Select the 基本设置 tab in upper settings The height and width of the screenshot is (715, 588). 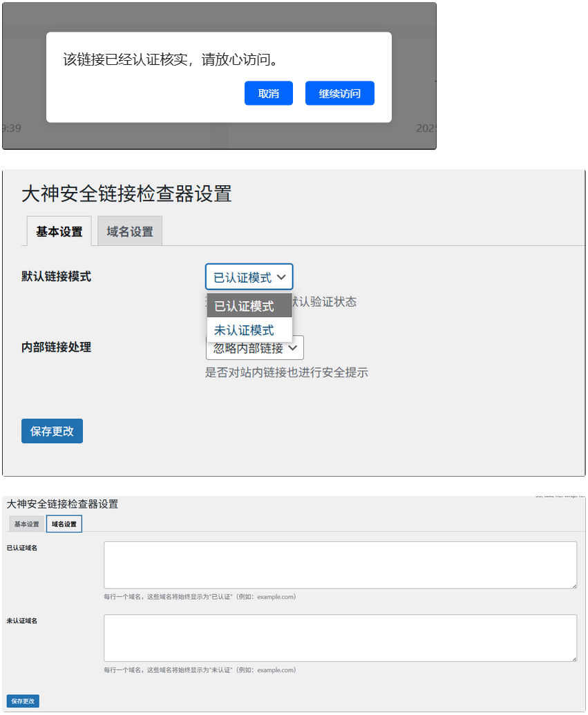(x=58, y=230)
